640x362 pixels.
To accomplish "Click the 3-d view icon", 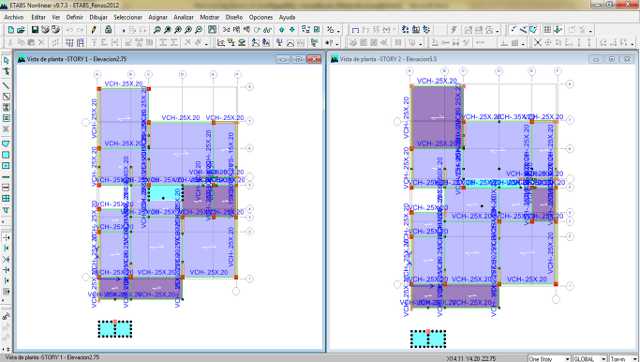I will (x=227, y=30).
